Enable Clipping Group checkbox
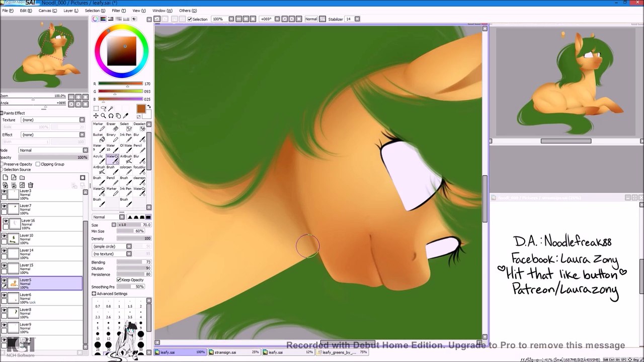The width and height of the screenshot is (644, 362). coord(38,164)
